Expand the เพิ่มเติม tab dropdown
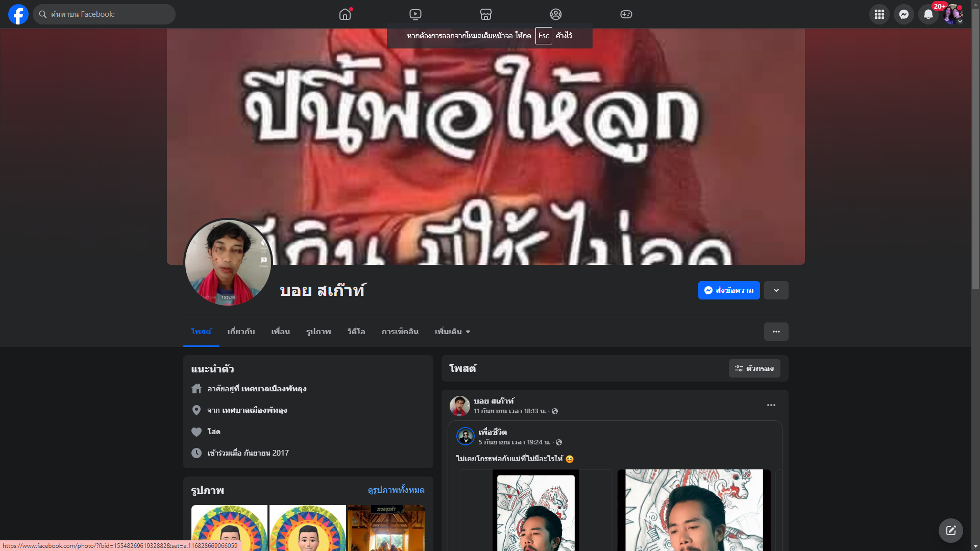Image resolution: width=980 pixels, height=551 pixels. click(x=452, y=332)
